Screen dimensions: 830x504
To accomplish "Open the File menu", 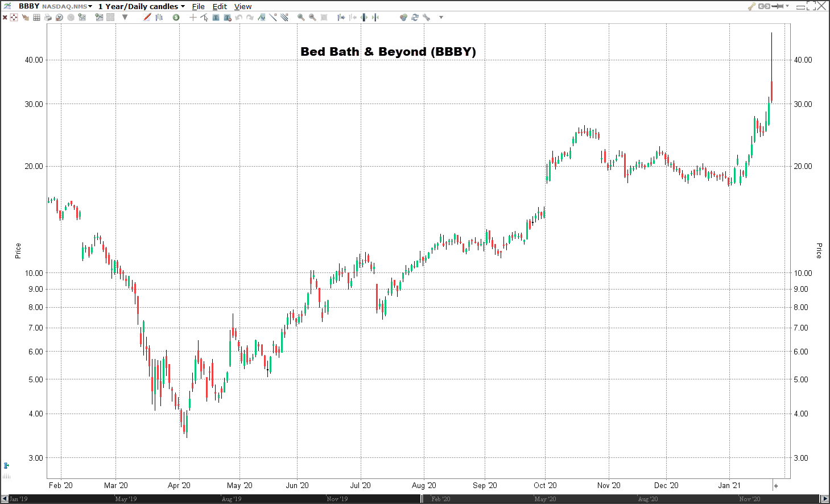I will pyautogui.click(x=198, y=6).
